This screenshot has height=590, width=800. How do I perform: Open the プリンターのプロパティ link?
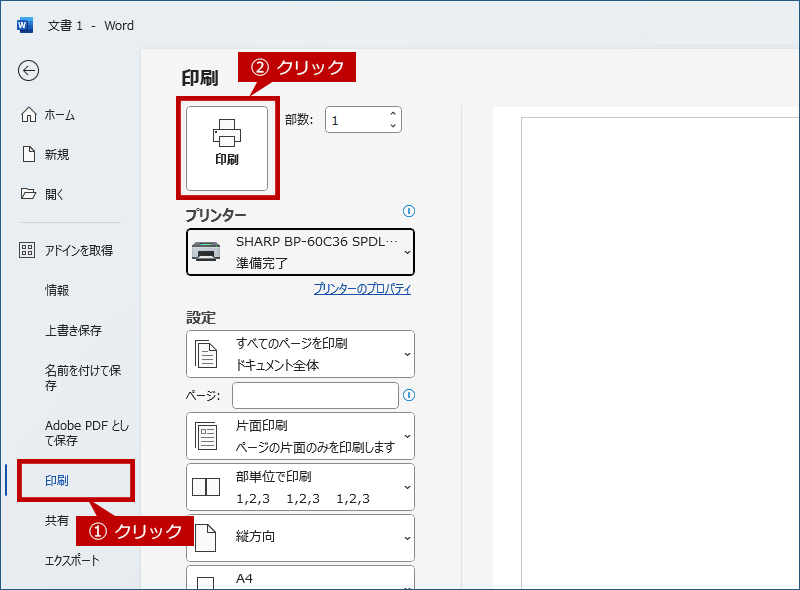pyautogui.click(x=362, y=289)
